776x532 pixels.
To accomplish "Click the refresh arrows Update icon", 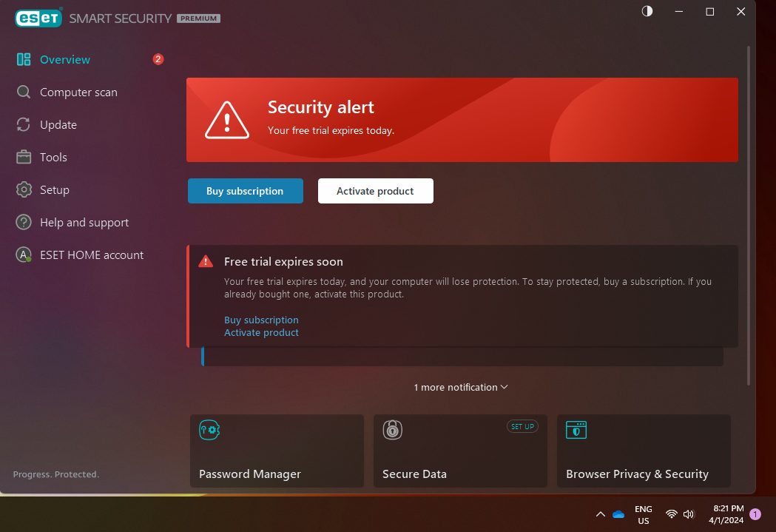I will [24, 125].
